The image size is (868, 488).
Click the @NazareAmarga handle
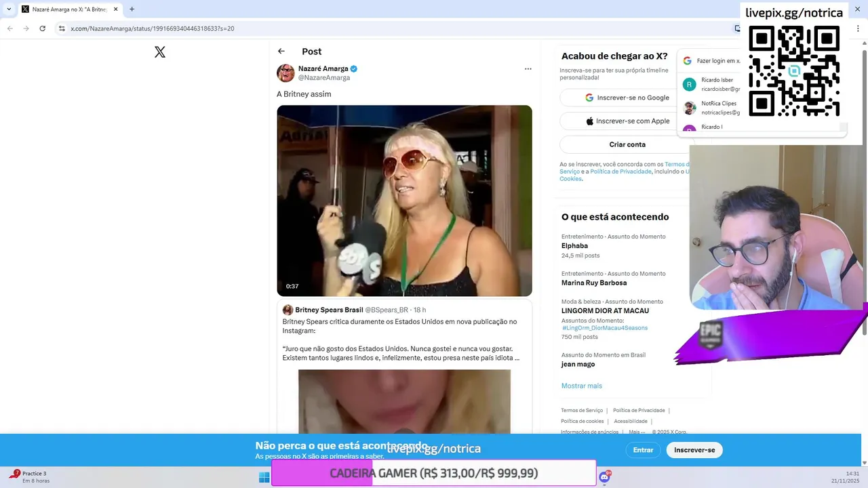(x=324, y=78)
